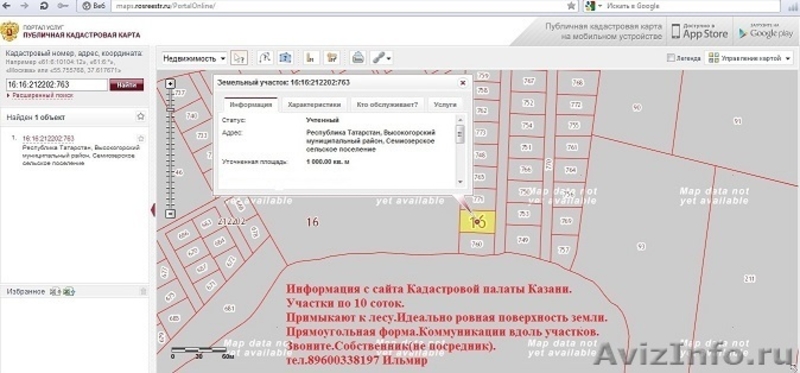Activate the measure distance tool
The image size is (800, 373).
[x=264, y=58]
